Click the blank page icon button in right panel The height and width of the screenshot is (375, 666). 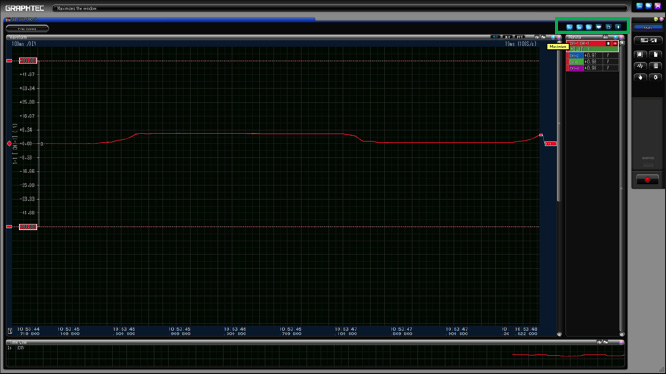click(x=655, y=54)
